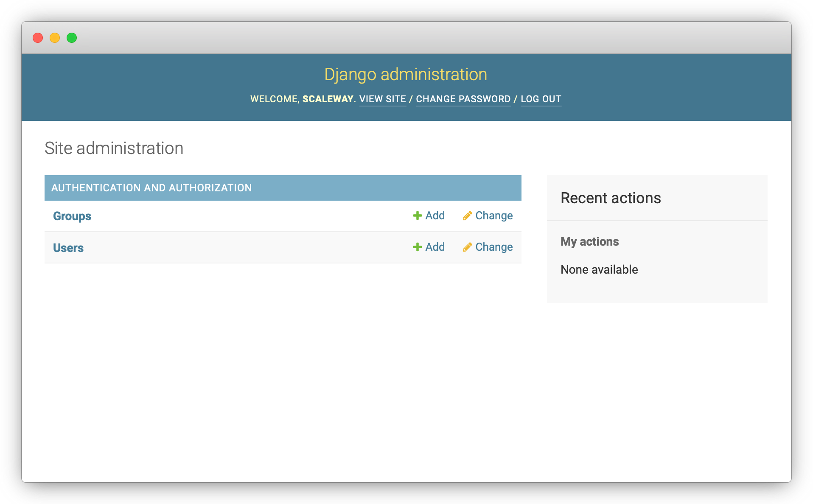Viewport: 813px width, 504px height.
Task: Click the Change text link for Groups
Action: click(x=494, y=216)
